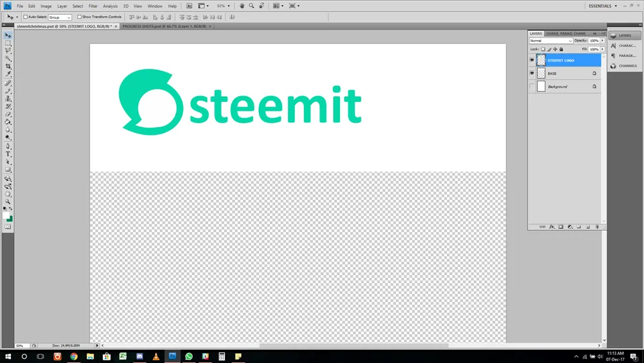Select the Dodge tool
This screenshot has width=644, height=363.
[x=8, y=138]
